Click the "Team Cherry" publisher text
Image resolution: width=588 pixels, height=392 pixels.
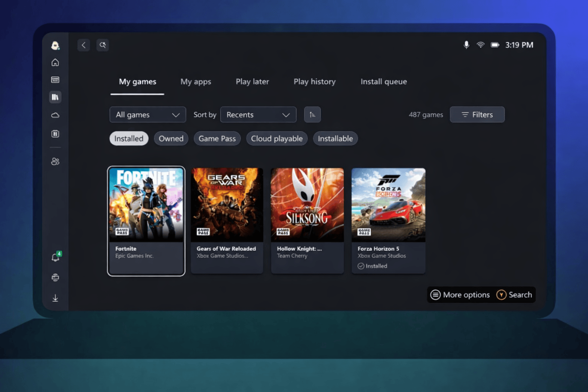point(292,256)
